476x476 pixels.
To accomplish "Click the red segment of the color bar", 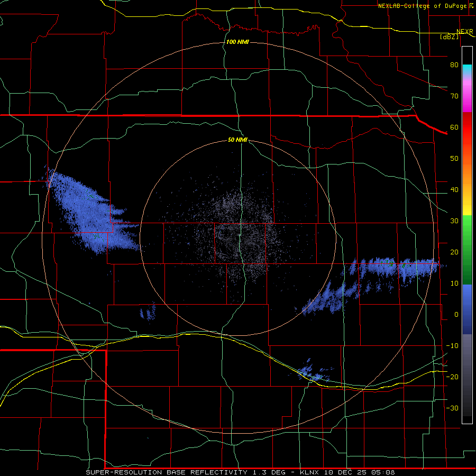I will tap(467, 128).
